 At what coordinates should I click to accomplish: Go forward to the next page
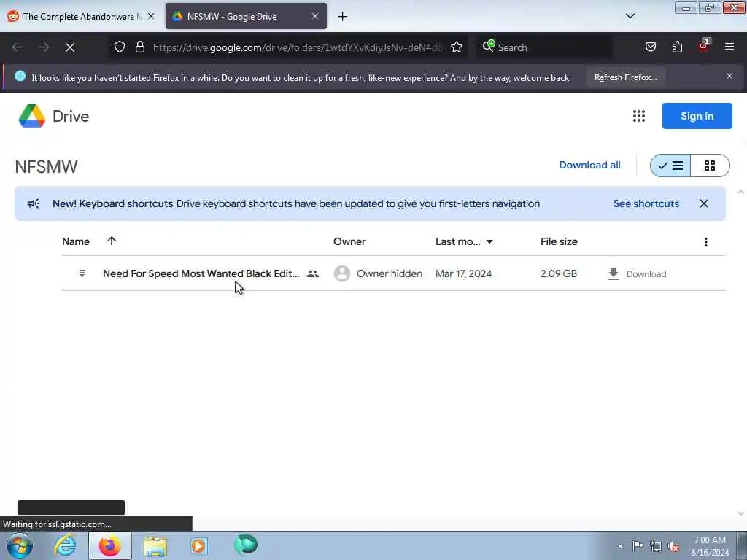(x=44, y=47)
